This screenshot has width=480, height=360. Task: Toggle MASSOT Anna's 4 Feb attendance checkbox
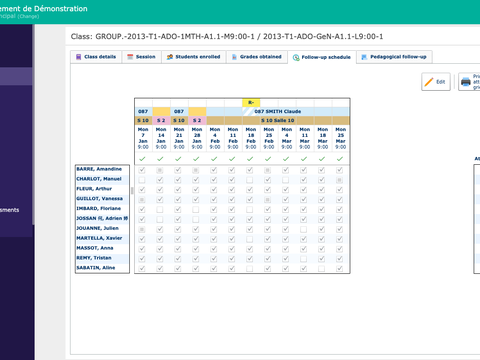214,249
